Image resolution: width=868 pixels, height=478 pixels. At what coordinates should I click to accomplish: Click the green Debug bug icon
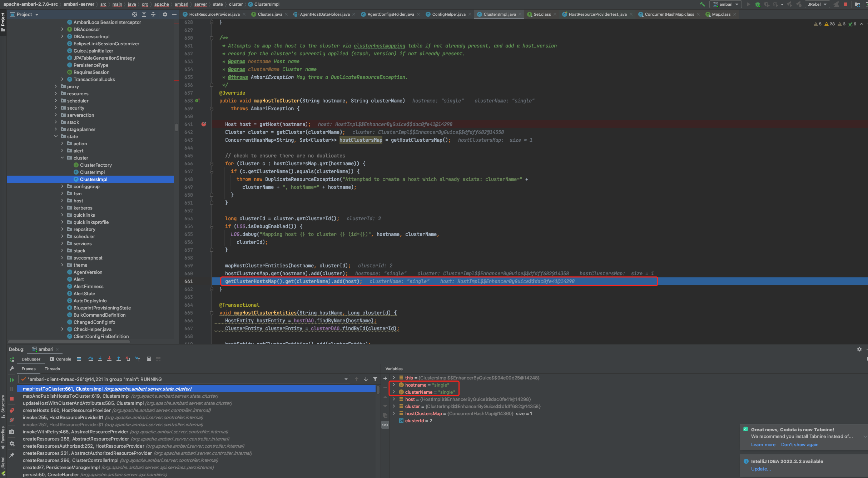(x=758, y=4)
